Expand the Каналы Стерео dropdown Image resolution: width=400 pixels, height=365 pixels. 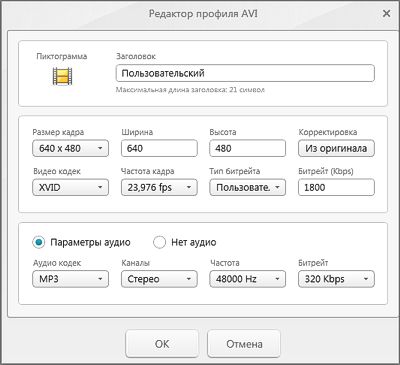159,279
